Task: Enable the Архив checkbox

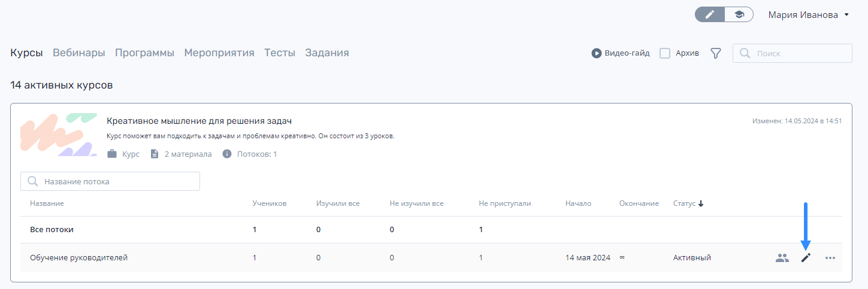Action: tap(665, 53)
